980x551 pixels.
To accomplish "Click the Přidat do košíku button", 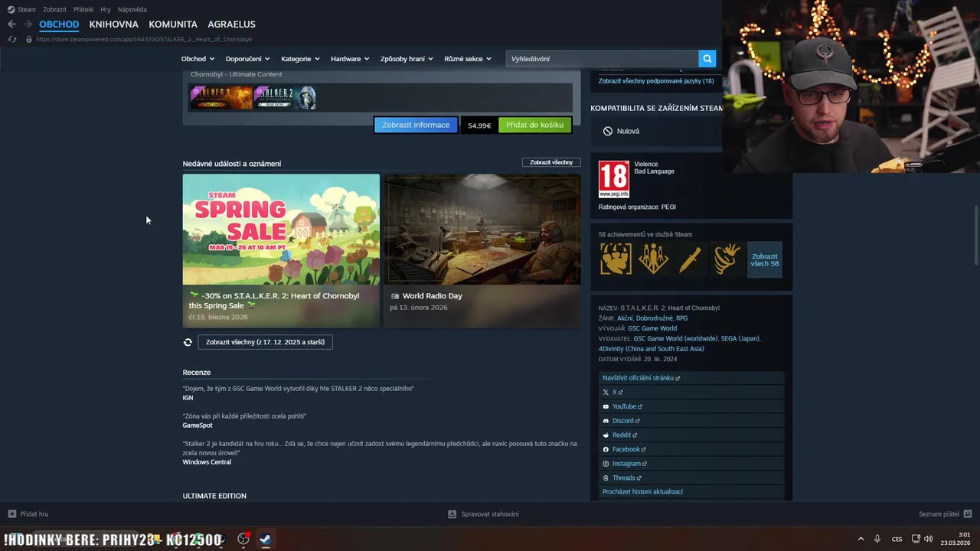I will pos(534,125).
